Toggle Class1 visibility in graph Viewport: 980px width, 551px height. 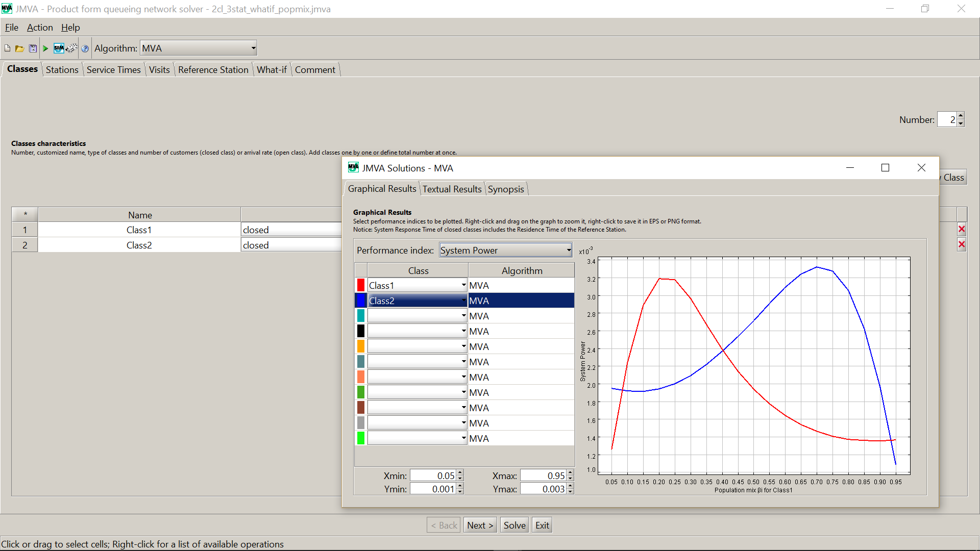361,285
